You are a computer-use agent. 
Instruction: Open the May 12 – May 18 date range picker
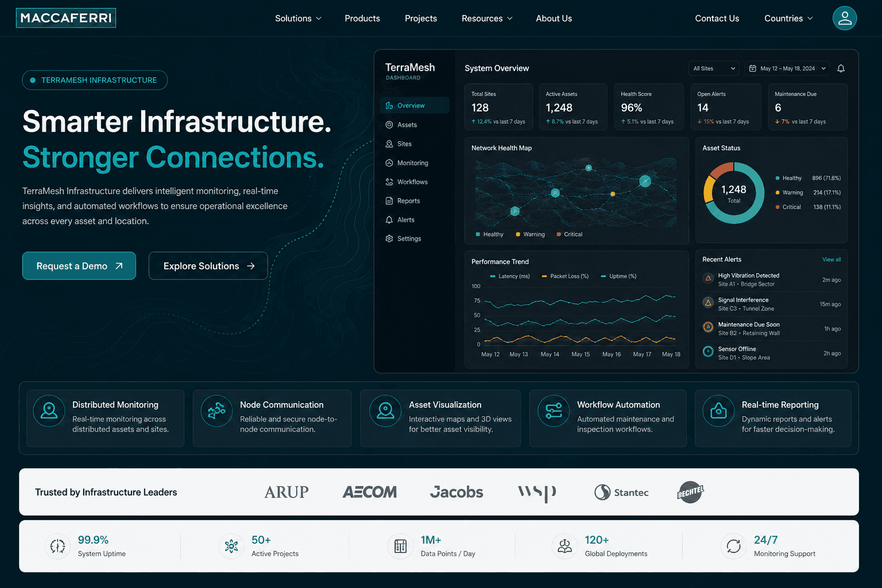(787, 68)
